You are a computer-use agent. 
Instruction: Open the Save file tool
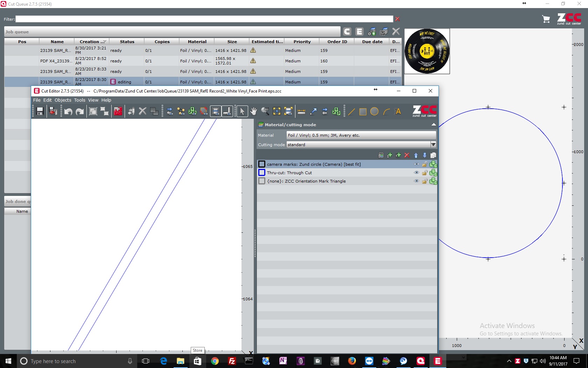click(39, 111)
